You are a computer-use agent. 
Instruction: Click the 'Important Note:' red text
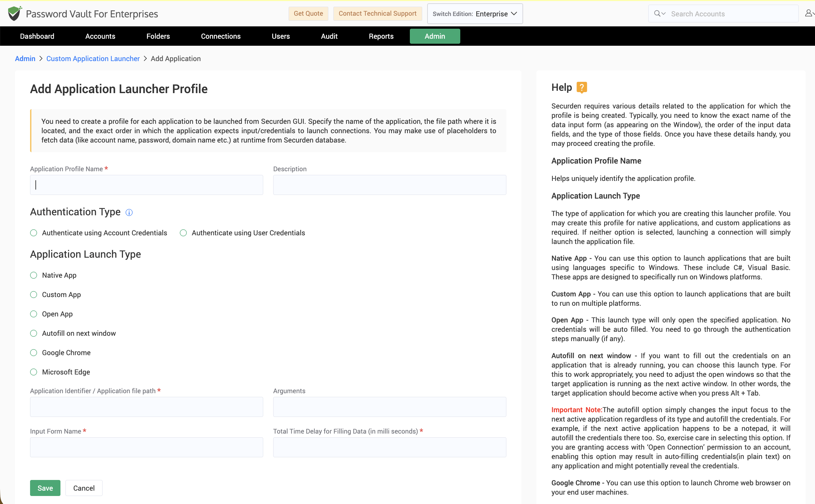577,410
